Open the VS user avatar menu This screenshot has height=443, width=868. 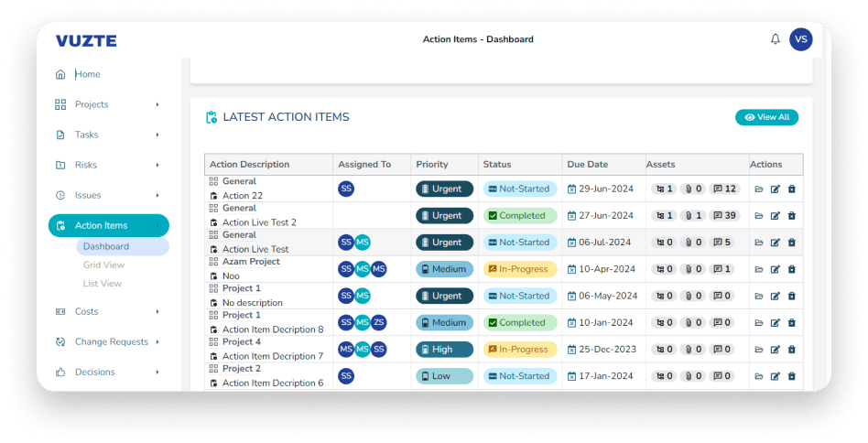800,39
